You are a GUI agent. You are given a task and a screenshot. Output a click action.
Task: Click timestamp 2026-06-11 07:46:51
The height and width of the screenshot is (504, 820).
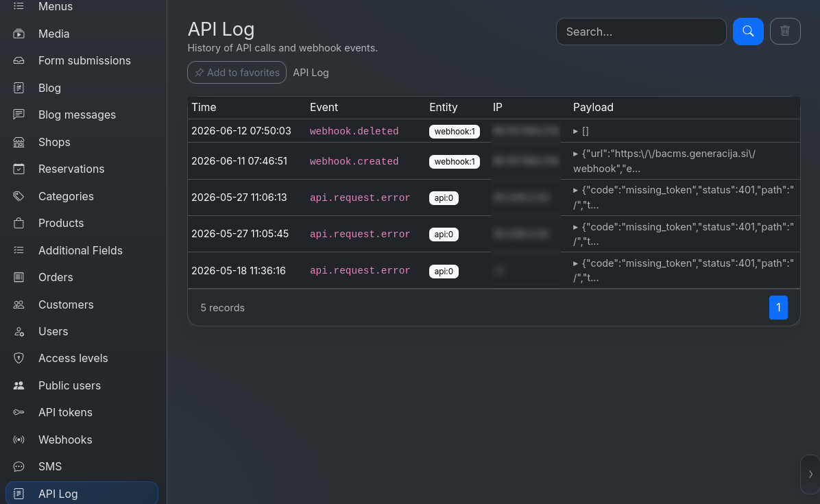(239, 161)
